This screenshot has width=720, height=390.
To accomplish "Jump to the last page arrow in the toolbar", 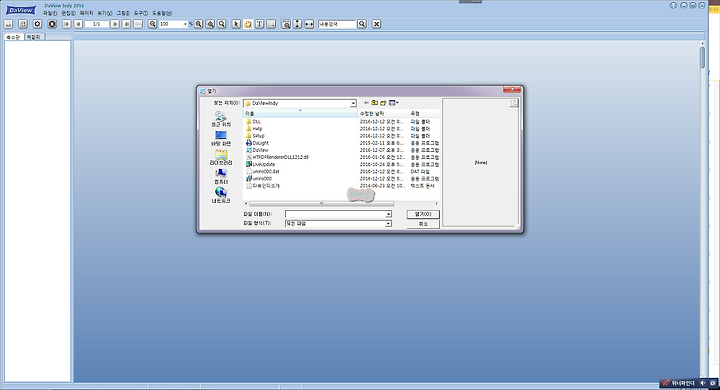I will click(x=126, y=24).
